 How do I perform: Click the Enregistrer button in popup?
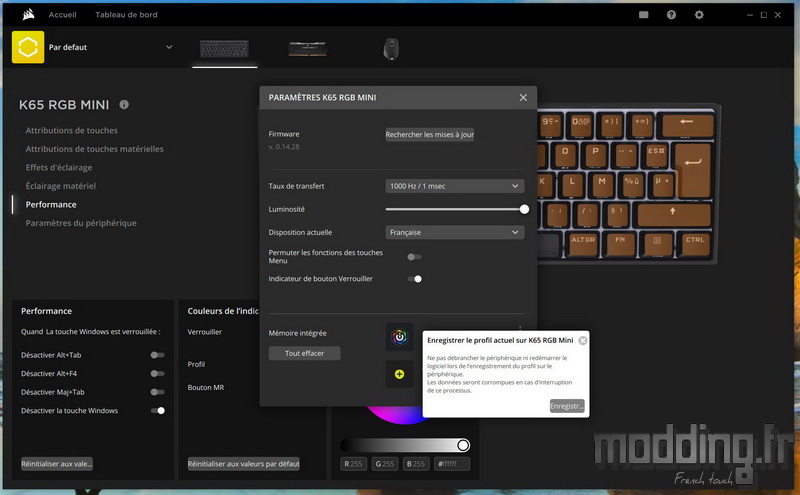click(x=567, y=406)
